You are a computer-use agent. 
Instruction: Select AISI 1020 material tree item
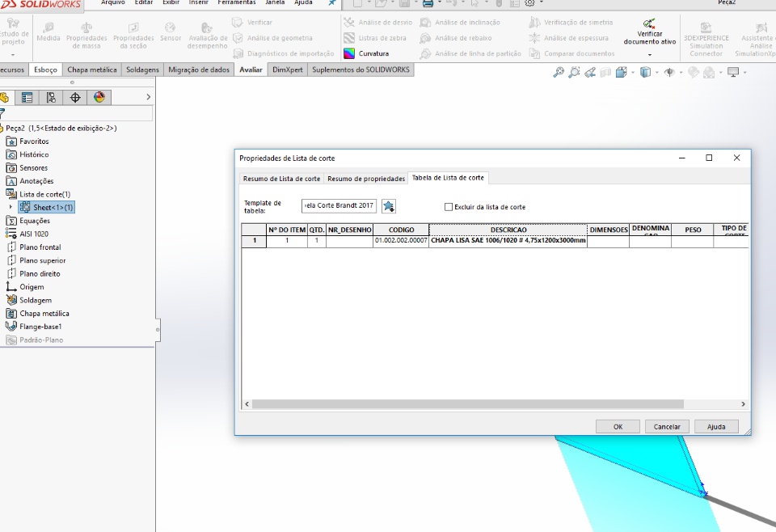(27, 234)
